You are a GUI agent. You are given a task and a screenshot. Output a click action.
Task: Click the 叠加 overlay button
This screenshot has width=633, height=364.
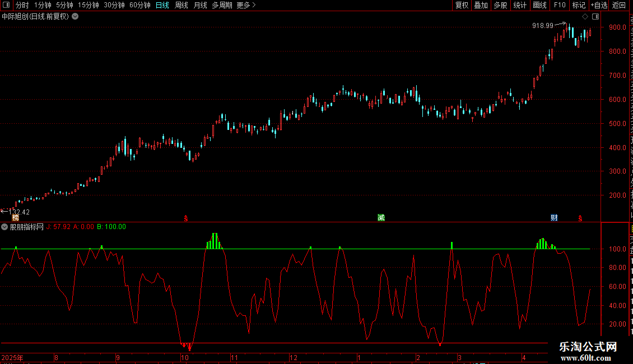tap(481, 5)
